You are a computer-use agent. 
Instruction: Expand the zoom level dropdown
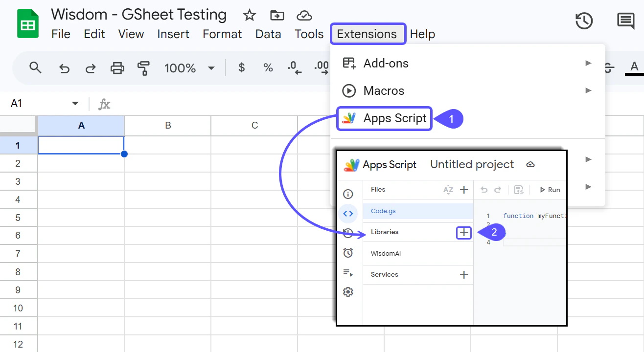coord(211,68)
